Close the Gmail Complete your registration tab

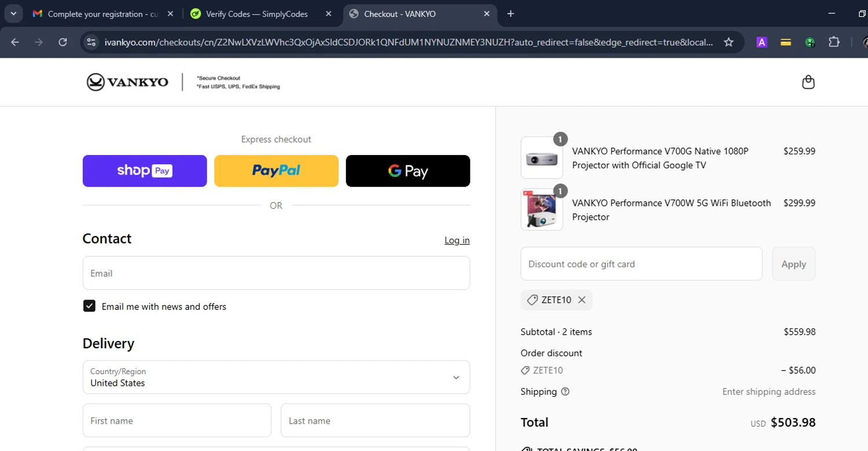(x=170, y=14)
